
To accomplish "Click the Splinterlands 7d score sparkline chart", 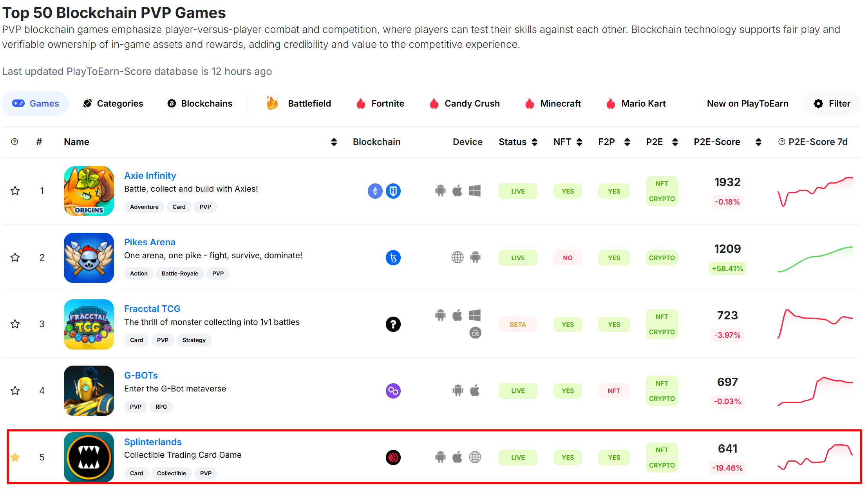I will click(x=815, y=457).
